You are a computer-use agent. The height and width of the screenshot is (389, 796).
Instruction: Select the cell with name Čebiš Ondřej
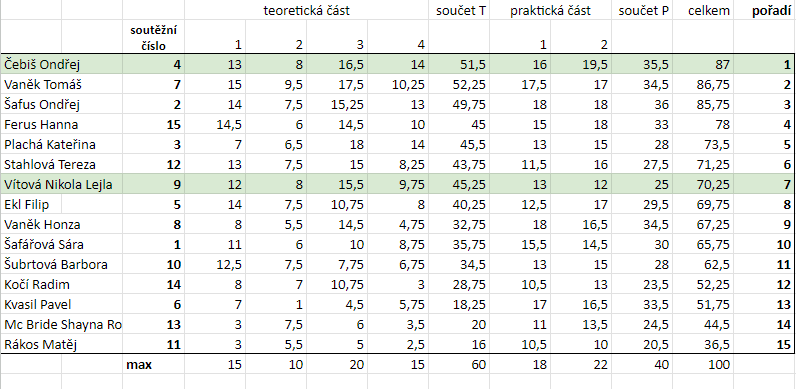tap(61, 64)
